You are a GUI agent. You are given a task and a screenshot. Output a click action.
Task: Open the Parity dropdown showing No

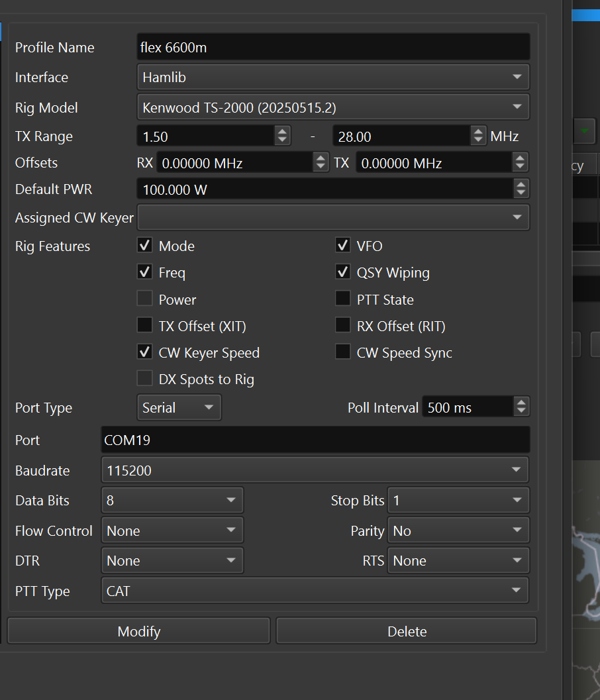click(458, 530)
